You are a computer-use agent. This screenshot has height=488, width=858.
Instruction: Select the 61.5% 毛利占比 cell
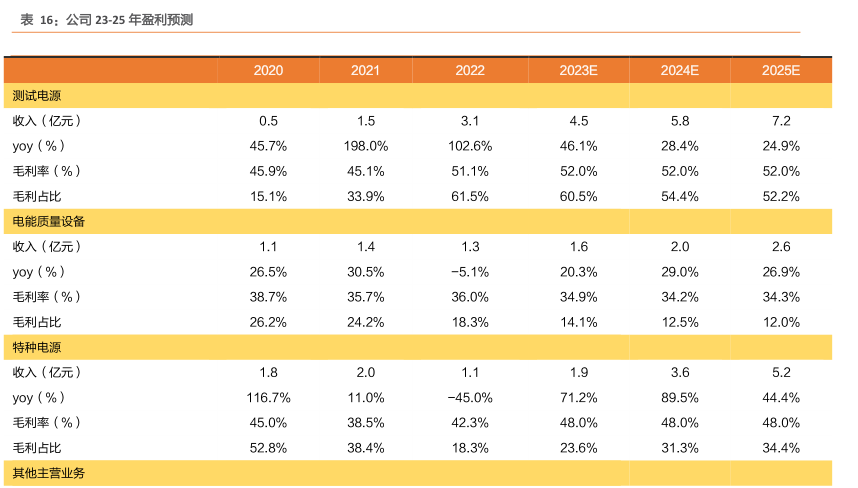coord(470,196)
